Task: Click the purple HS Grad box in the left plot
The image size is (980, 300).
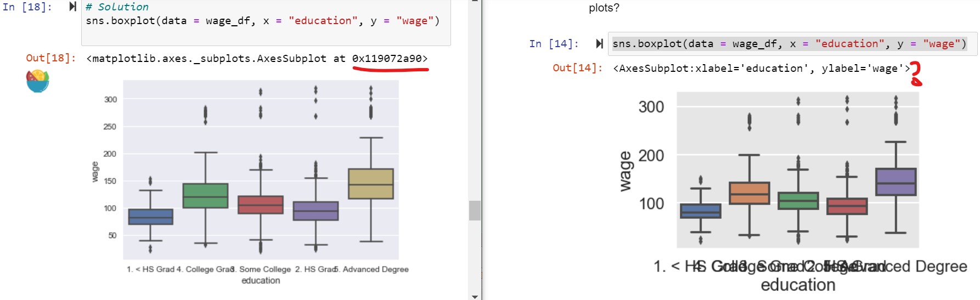Action: 316,211
